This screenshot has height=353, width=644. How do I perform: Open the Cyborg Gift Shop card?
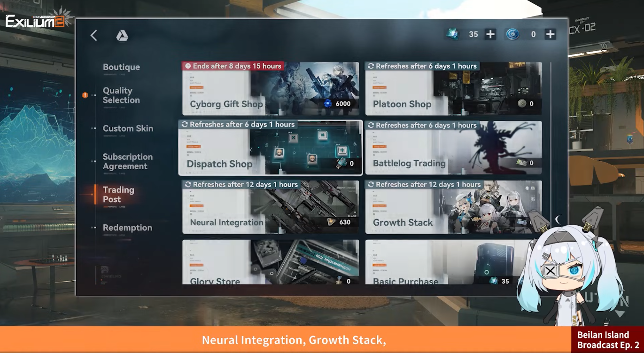(x=271, y=88)
